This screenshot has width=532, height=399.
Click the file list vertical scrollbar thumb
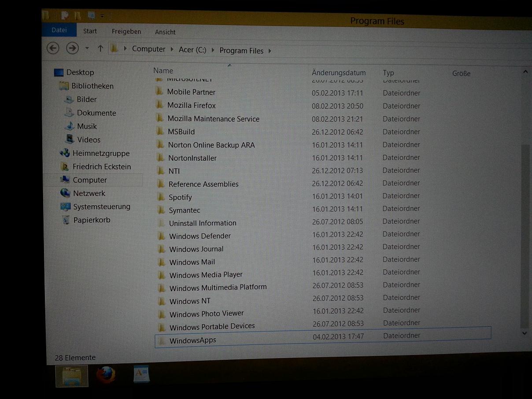(525, 236)
